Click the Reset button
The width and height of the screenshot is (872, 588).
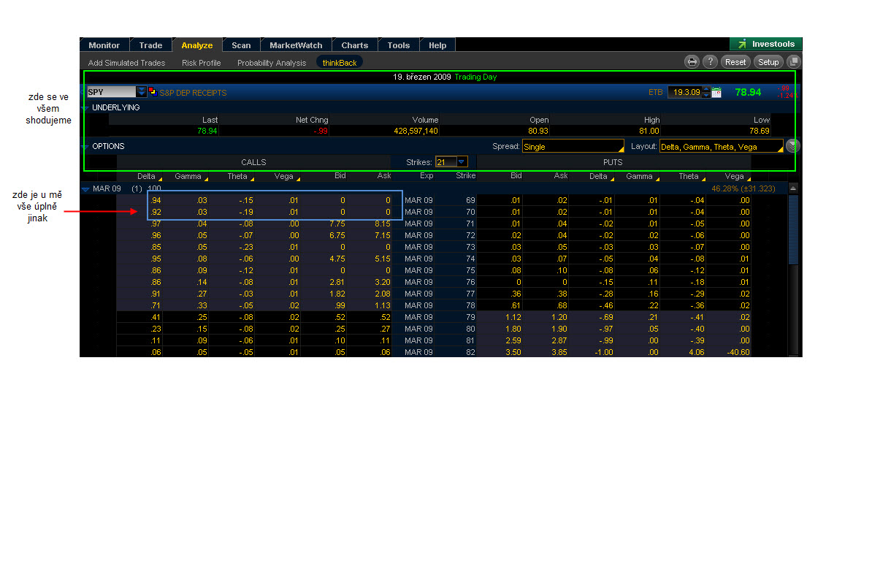coord(735,62)
